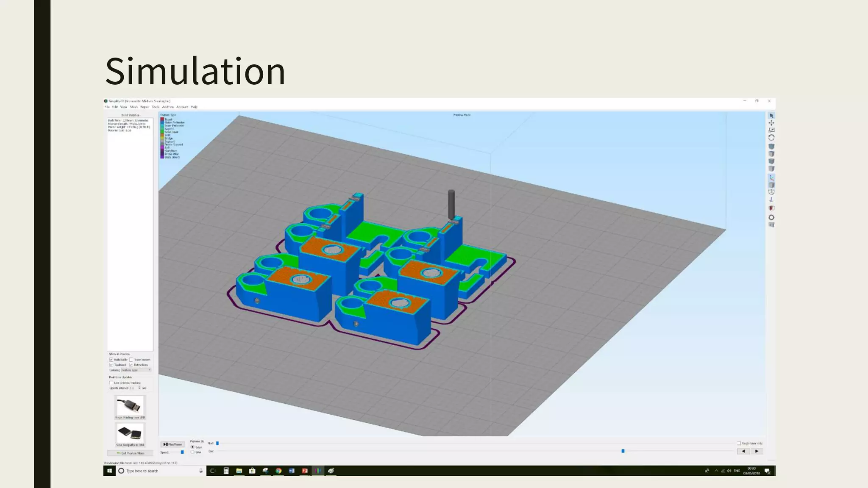Click the Speed slider handle

tap(182, 452)
